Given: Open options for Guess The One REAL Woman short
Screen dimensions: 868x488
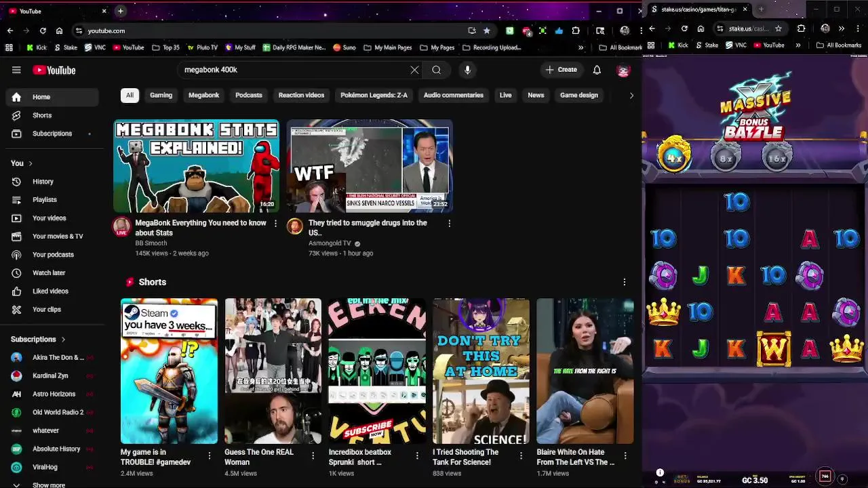Looking at the screenshot, I should (313, 456).
